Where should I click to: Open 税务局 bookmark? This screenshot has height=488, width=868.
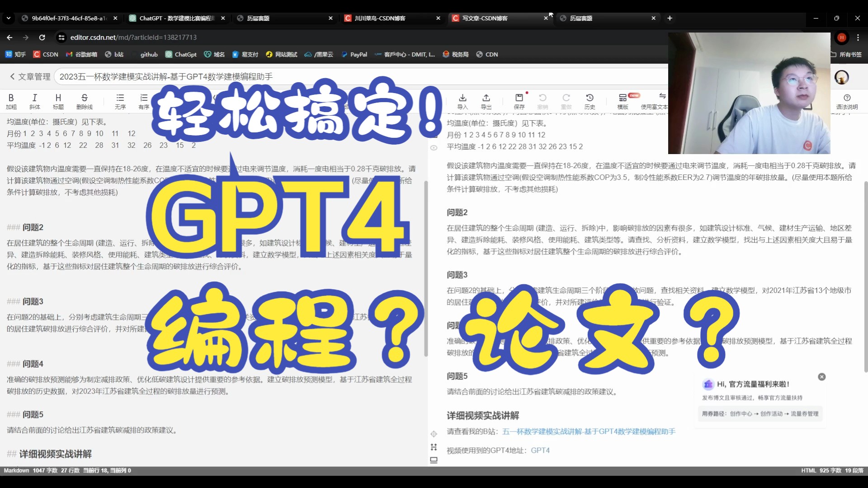[x=455, y=54]
